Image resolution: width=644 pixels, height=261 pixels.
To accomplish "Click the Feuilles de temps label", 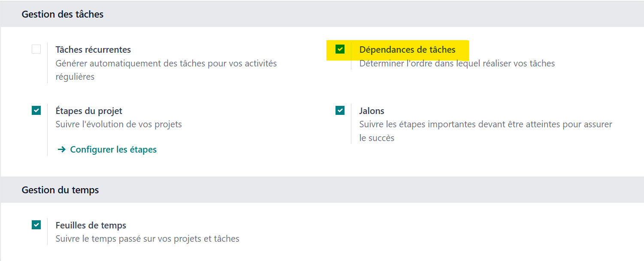I will pyautogui.click(x=91, y=225).
